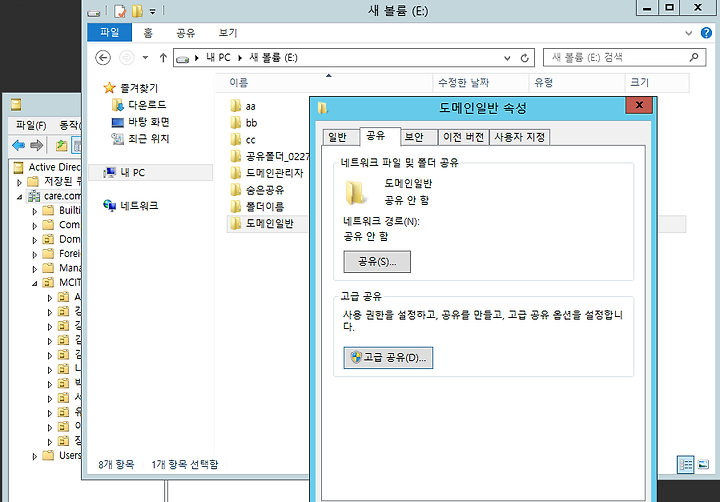Expand the Builtin node in AD tree
720x502 pixels.
(x=34, y=211)
